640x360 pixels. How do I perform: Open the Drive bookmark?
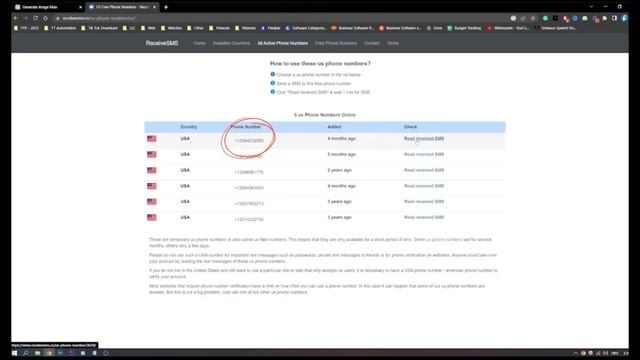[x=434, y=28]
